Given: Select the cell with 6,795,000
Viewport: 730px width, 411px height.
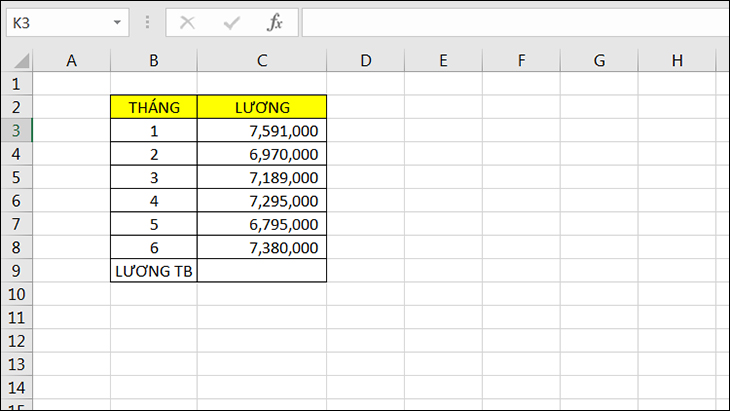Looking at the screenshot, I should tap(262, 224).
